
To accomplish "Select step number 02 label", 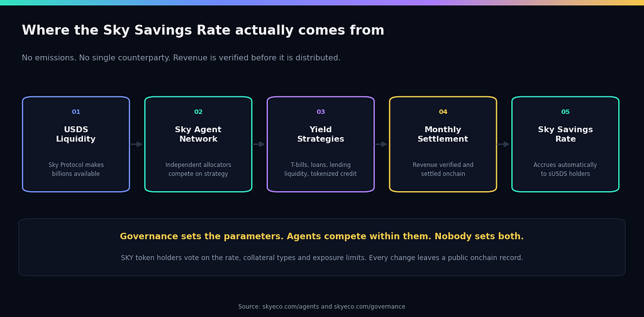I will tap(198, 112).
